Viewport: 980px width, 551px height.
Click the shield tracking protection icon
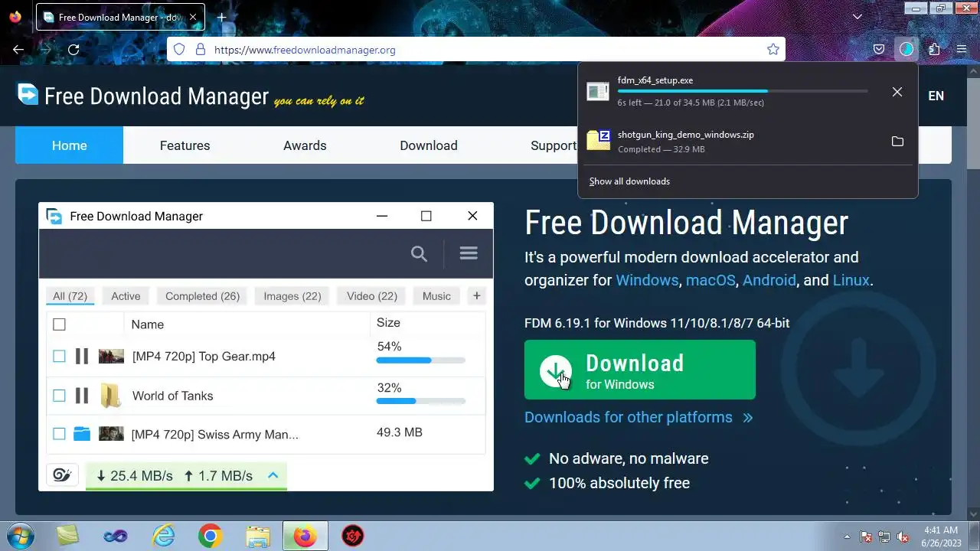point(179,49)
